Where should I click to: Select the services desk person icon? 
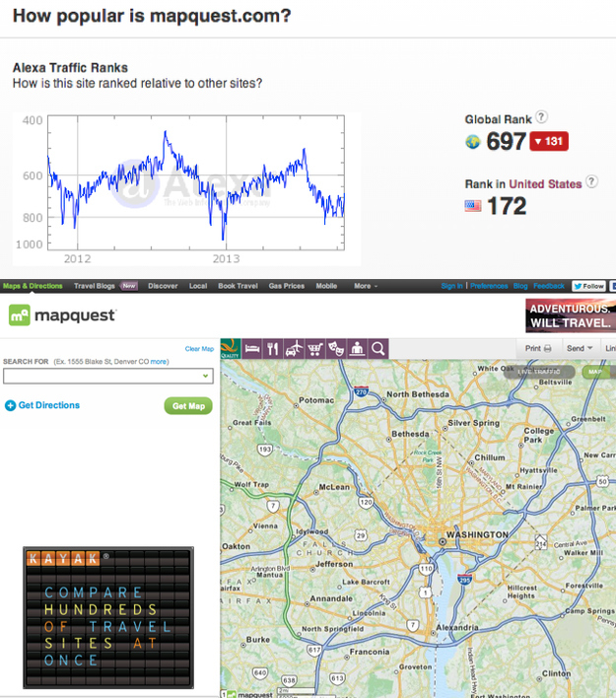tap(357, 349)
